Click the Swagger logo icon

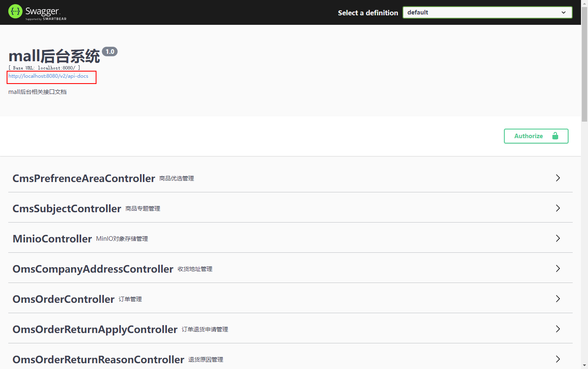click(x=15, y=12)
